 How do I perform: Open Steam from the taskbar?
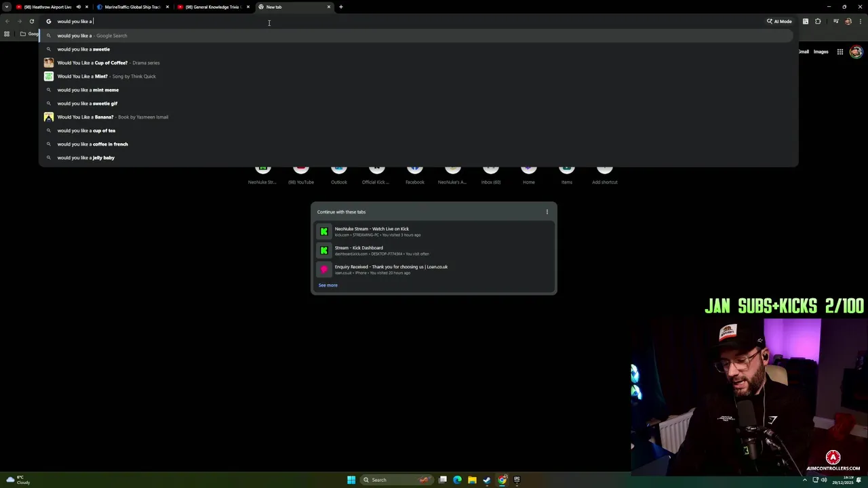(487, 480)
